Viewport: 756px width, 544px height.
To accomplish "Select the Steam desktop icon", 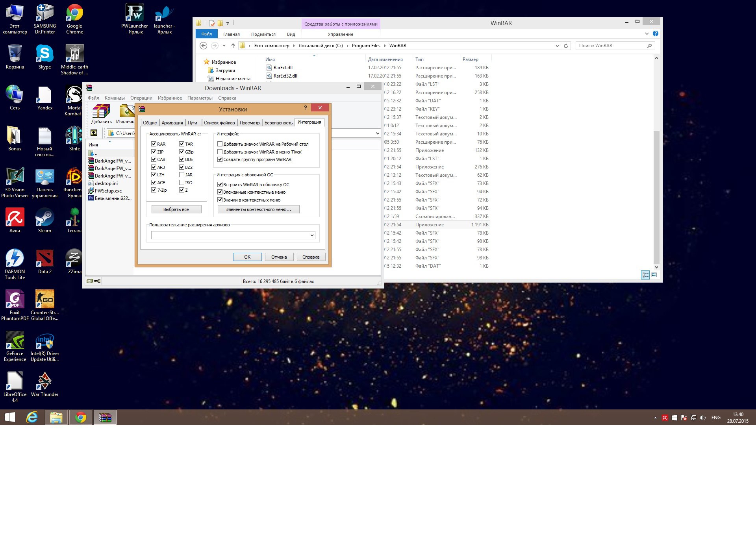I will tap(44, 220).
